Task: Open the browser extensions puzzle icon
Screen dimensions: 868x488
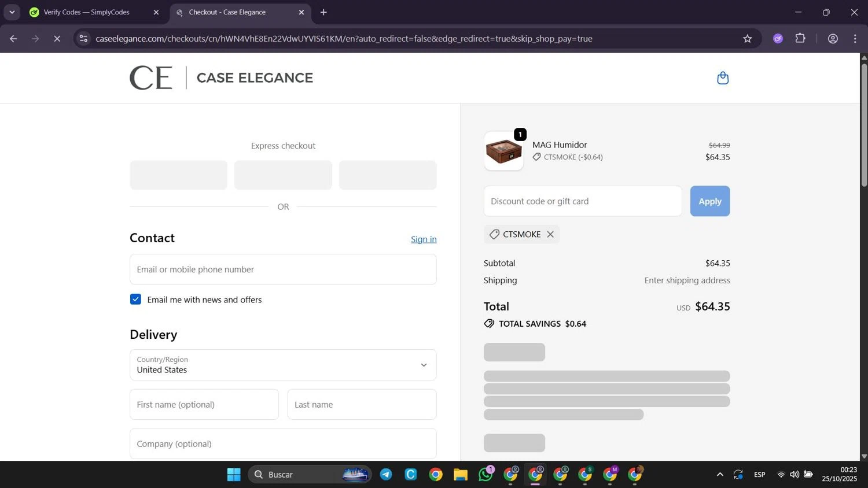Action: [800, 39]
